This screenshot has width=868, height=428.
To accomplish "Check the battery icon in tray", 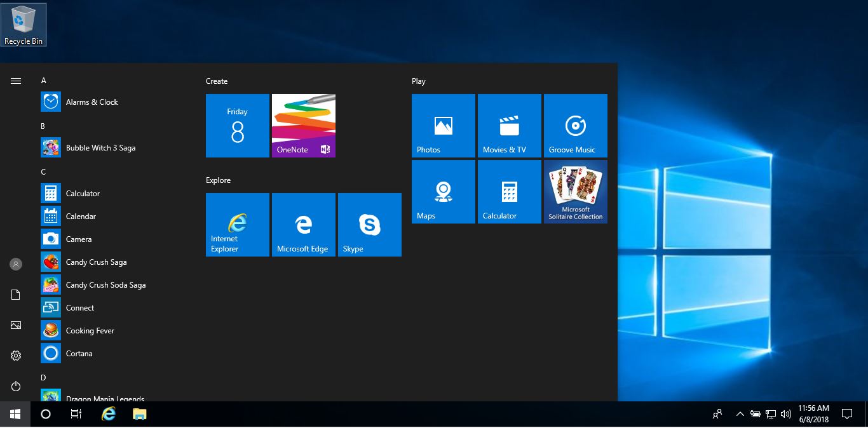I will (755, 414).
